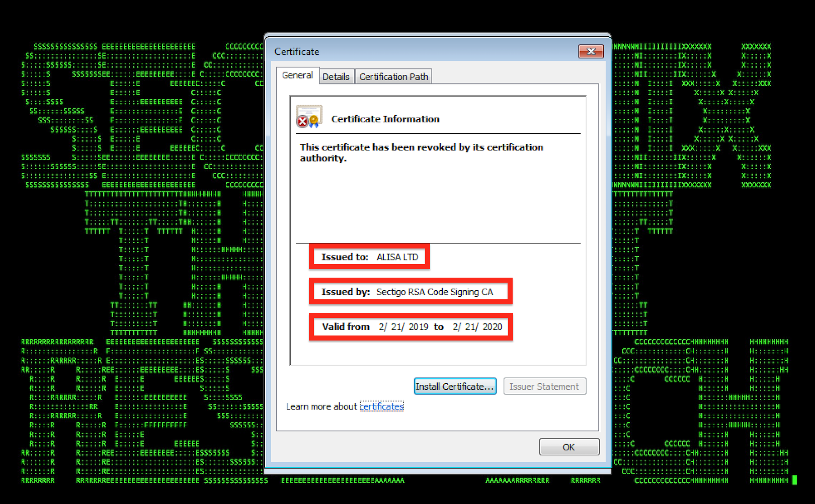Switch to the Details tab
The height and width of the screenshot is (504, 815).
click(336, 76)
